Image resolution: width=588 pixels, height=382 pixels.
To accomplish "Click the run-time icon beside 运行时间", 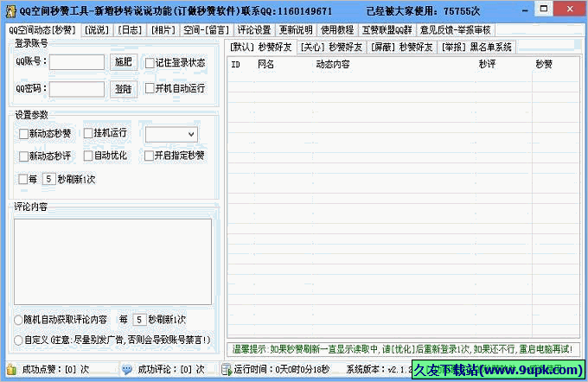I will coord(227,370).
